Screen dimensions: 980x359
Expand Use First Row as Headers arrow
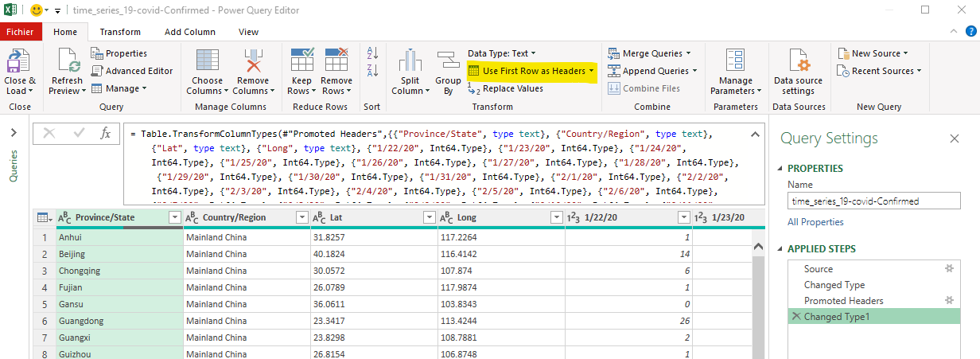coord(592,71)
